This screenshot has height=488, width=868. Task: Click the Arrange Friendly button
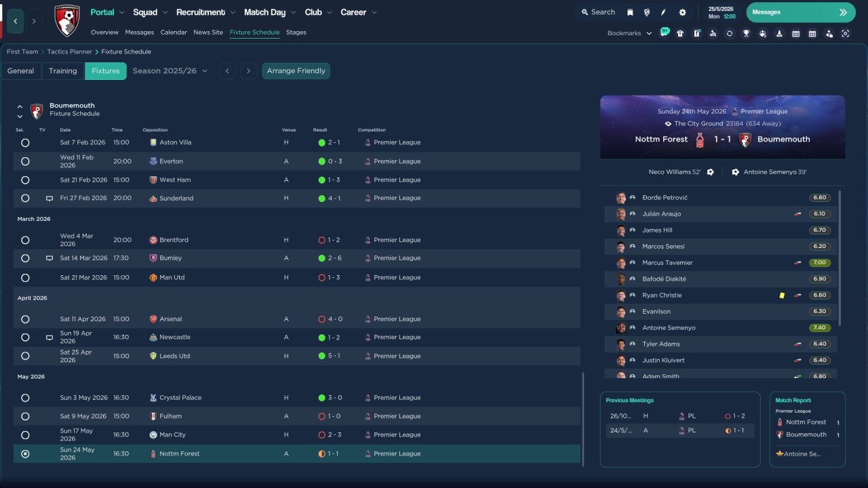click(296, 71)
